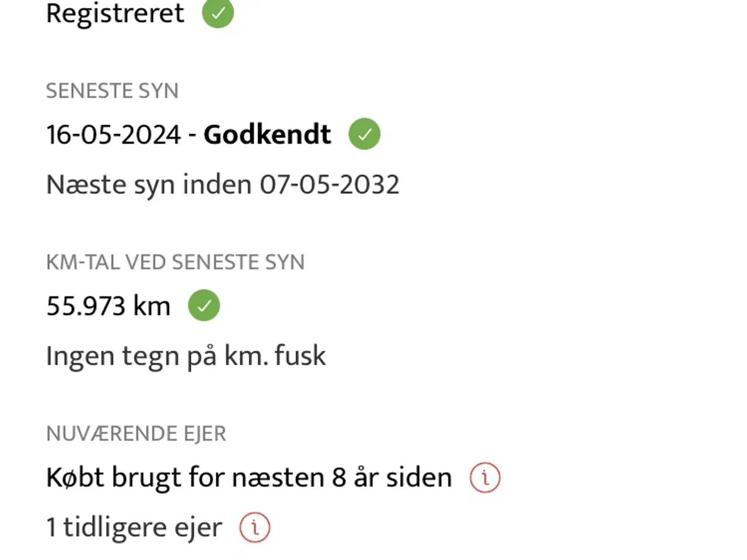The height and width of the screenshot is (560, 747).
Task: Click Ingen tegn på km. fusk text
Action: [186, 356]
